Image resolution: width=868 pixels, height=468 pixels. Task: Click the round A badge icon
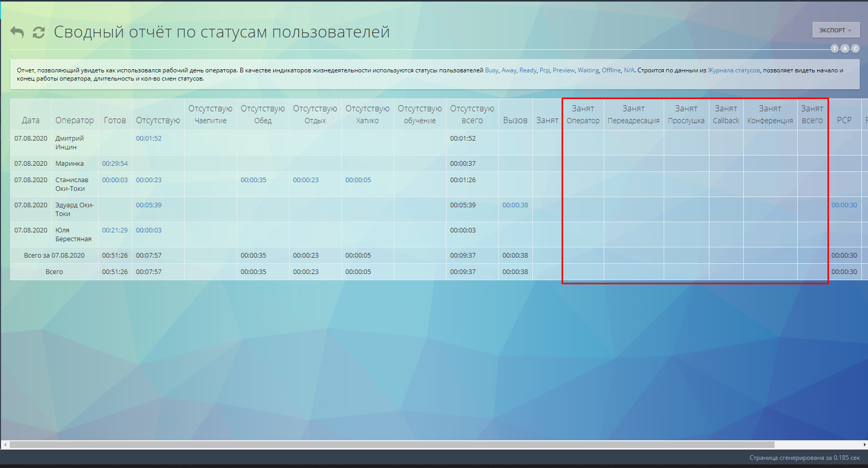(x=845, y=49)
